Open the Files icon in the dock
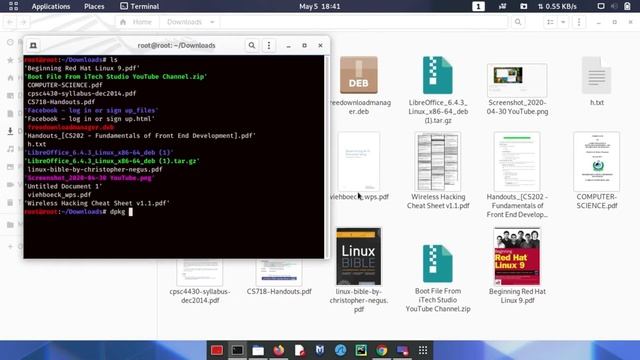 click(x=258, y=350)
